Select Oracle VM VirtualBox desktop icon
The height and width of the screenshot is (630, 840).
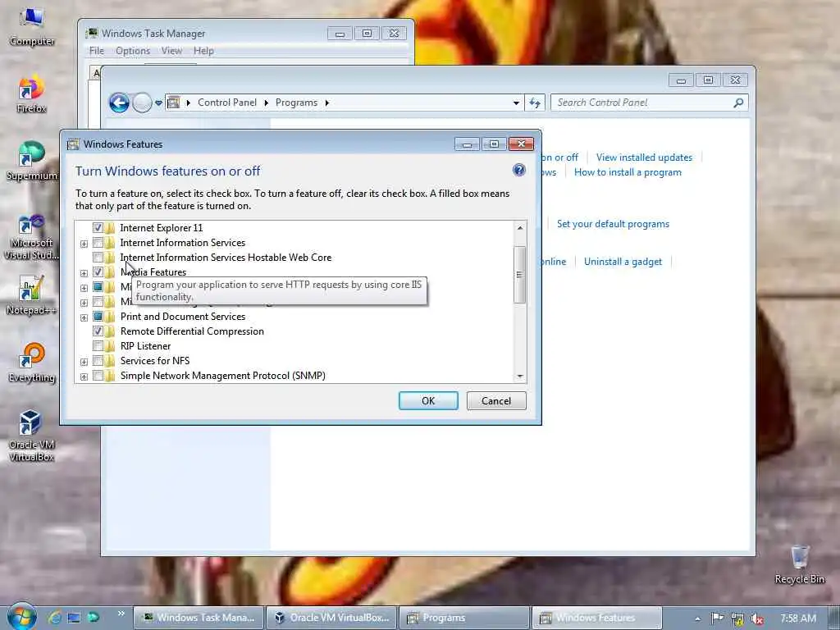(x=32, y=435)
